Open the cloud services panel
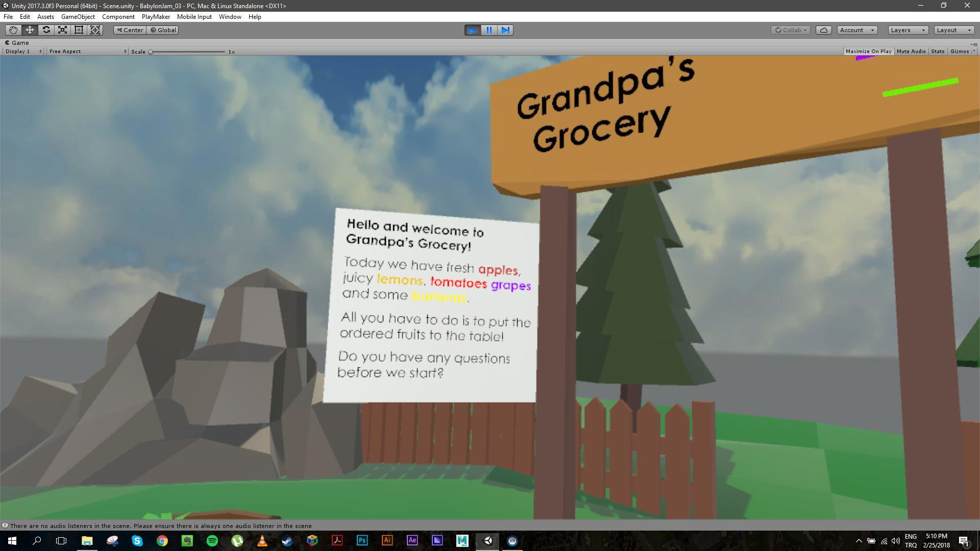 tap(824, 30)
